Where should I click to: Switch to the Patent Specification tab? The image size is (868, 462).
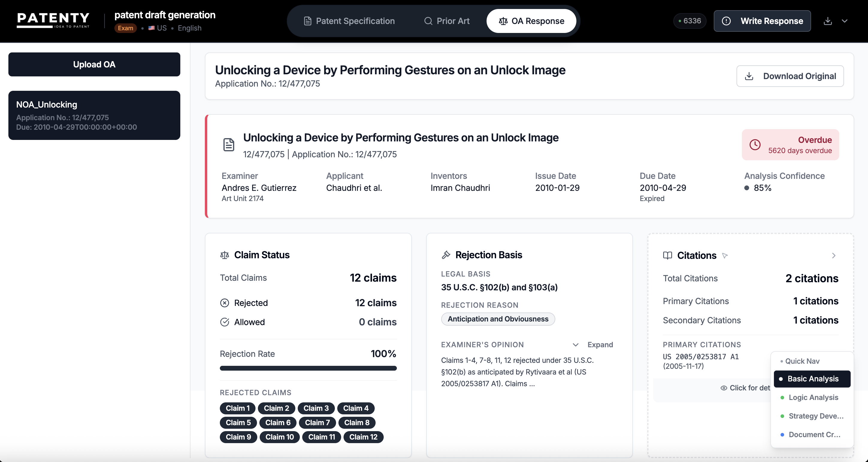[349, 21]
